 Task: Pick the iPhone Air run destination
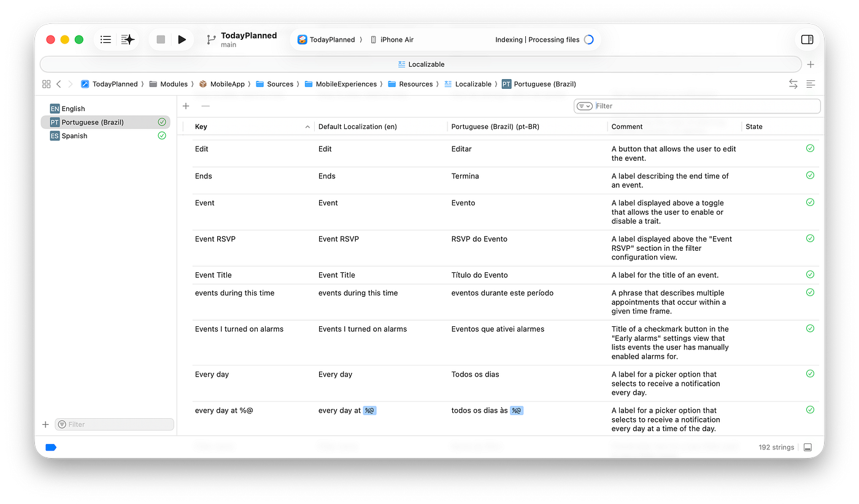click(x=391, y=39)
